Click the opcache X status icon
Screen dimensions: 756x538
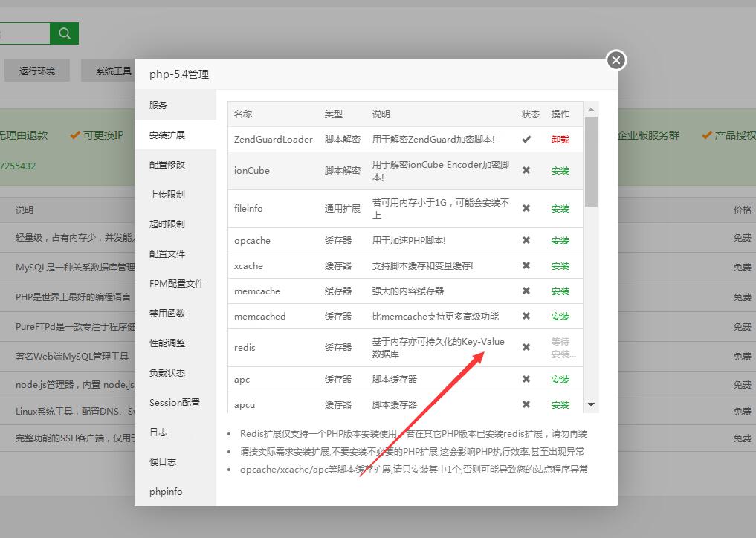click(526, 240)
